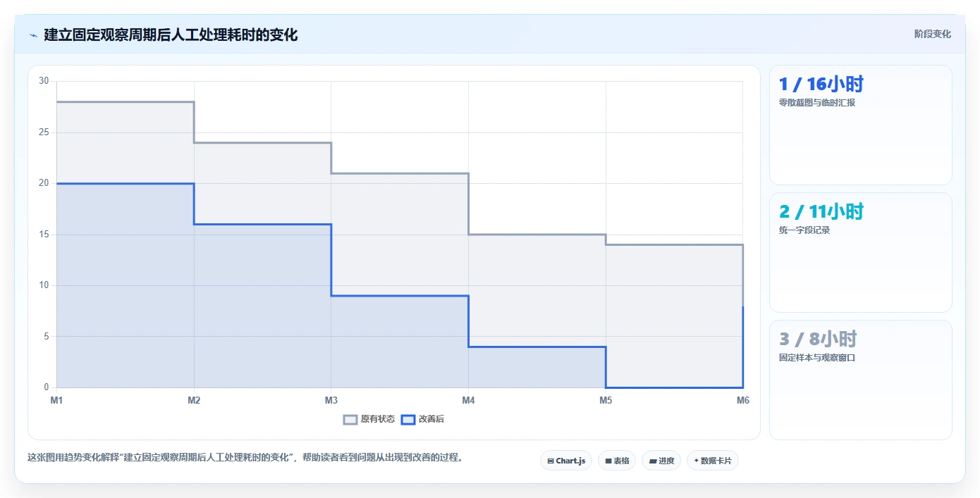Select the 表格 tag chip
Image resolution: width=980 pixels, height=498 pixels.
(617, 461)
